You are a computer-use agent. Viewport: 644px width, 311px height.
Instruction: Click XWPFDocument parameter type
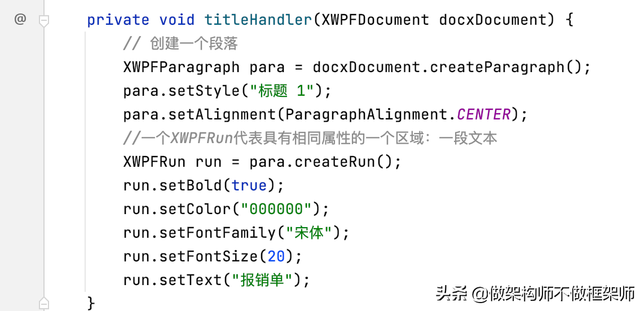click(376, 19)
